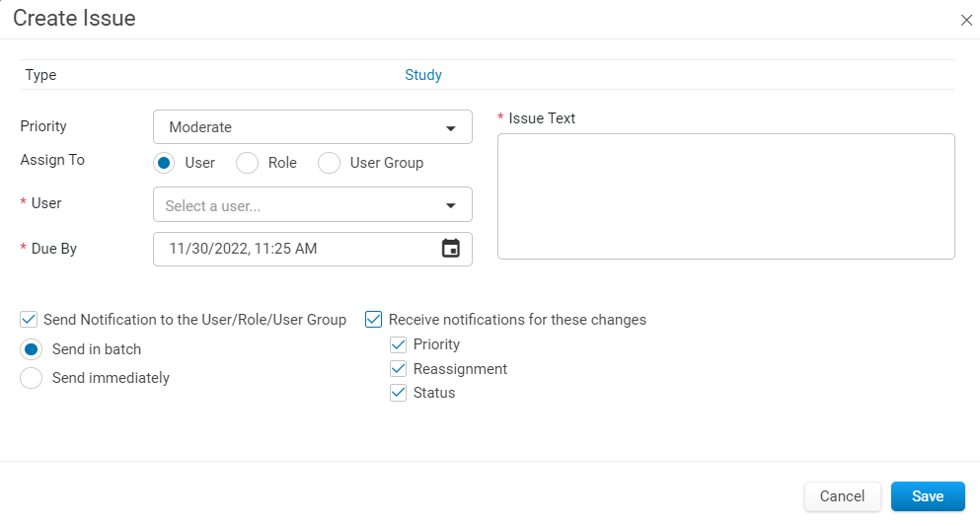Click the Cancel button

(843, 496)
